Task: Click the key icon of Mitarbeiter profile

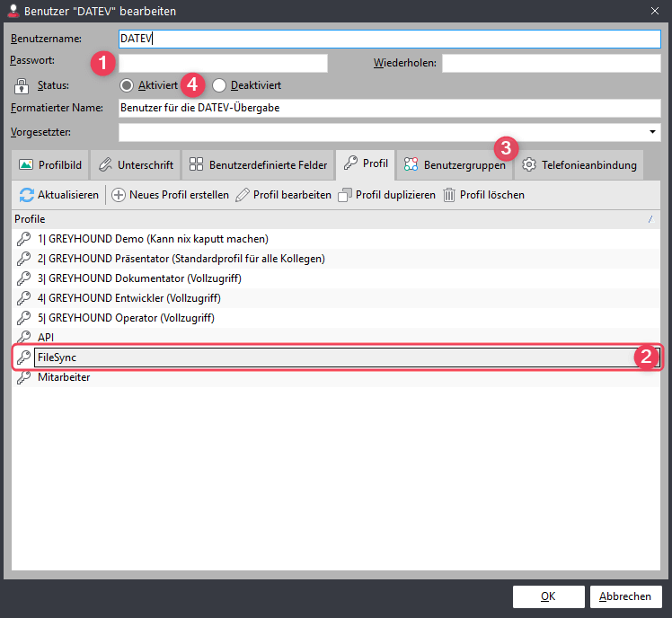Action: point(23,377)
